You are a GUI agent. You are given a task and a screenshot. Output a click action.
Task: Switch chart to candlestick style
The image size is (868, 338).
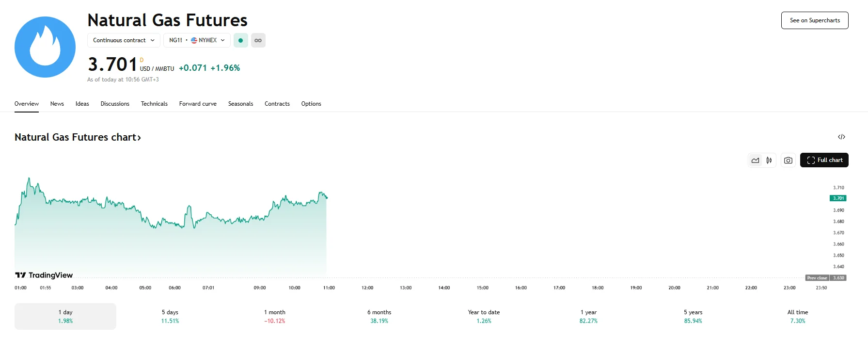click(x=769, y=161)
